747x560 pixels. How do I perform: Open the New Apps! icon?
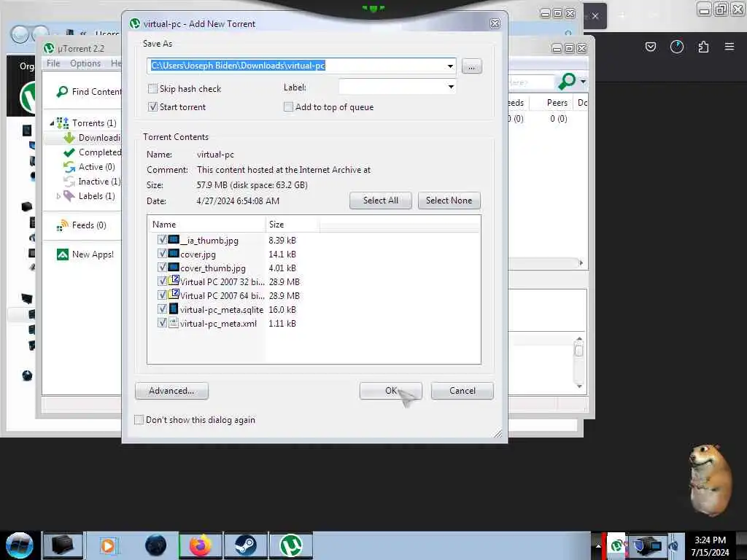pyautogui.click(x=63, y=254)
